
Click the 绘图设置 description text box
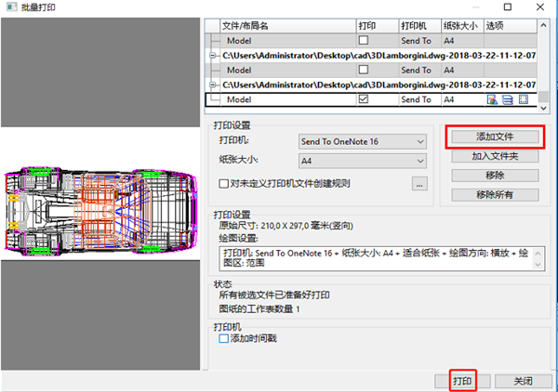pos(382,259)
